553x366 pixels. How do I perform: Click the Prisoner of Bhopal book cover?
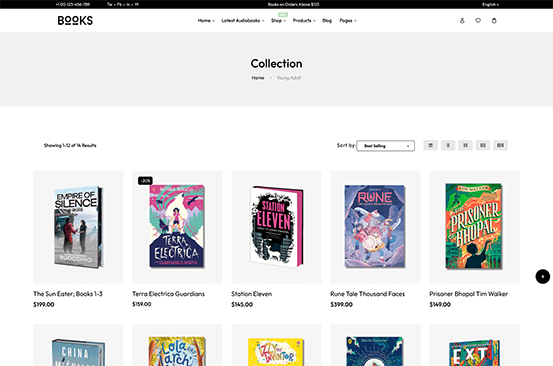point(474,226)
